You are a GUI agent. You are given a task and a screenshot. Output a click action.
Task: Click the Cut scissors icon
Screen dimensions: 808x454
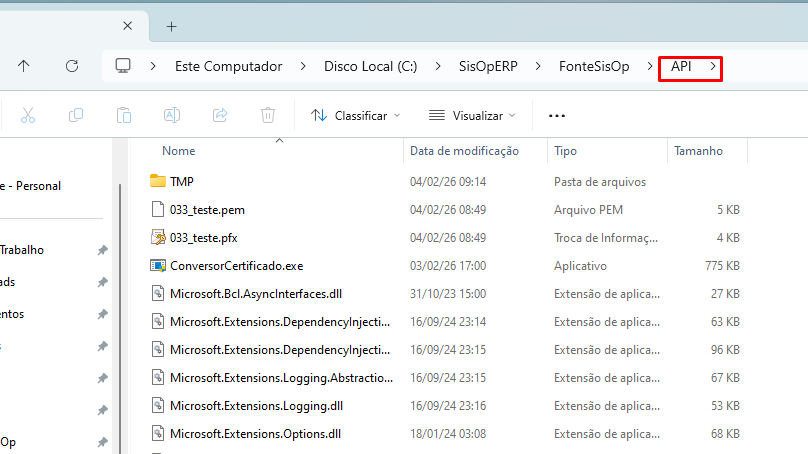point(28,115)
